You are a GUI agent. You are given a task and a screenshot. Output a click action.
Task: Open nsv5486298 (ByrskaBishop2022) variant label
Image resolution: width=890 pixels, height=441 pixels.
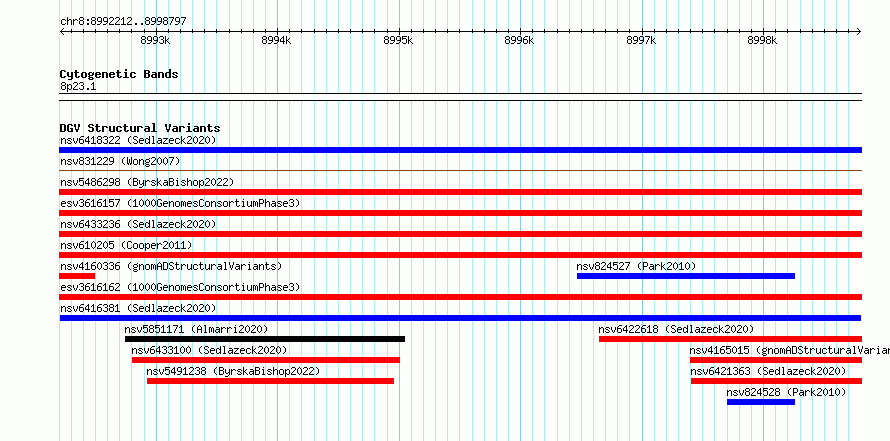tap(147, 182)
